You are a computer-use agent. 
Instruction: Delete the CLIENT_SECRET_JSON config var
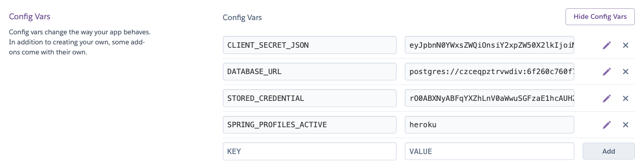point(626,45)
